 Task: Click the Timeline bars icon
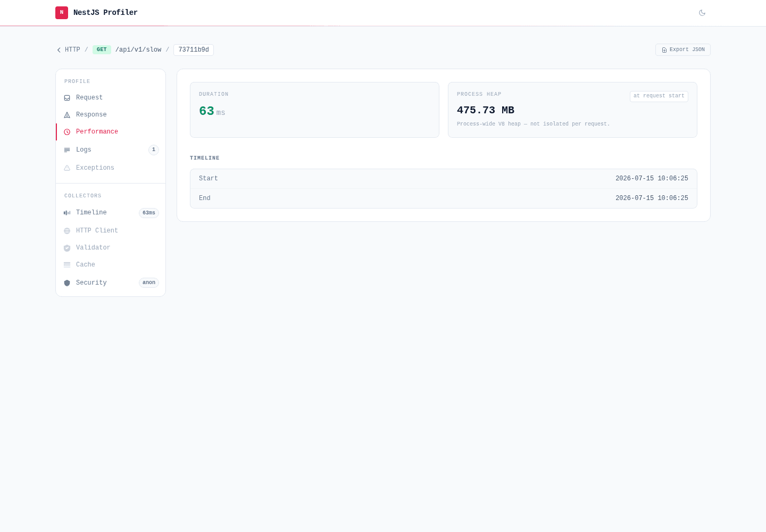tap(67, 213)
